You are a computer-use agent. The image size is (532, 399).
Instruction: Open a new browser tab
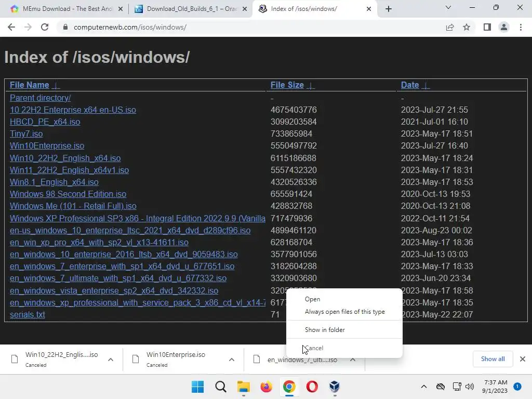click(389, 9)
